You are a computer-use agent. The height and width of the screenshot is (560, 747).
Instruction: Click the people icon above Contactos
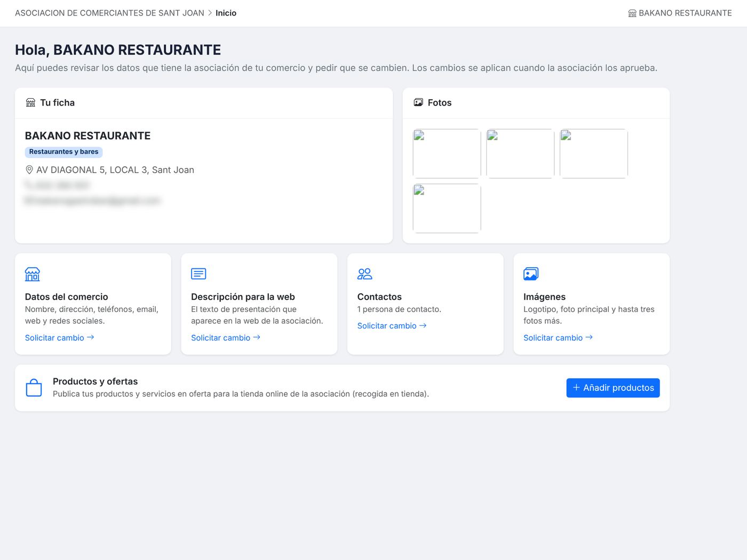click(x=365, y=274)
